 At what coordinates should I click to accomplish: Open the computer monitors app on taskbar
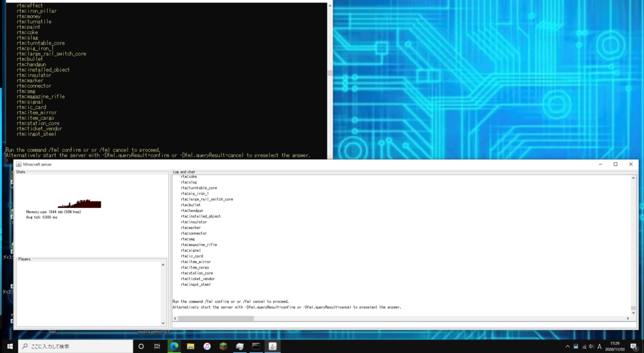click(240, 346)
